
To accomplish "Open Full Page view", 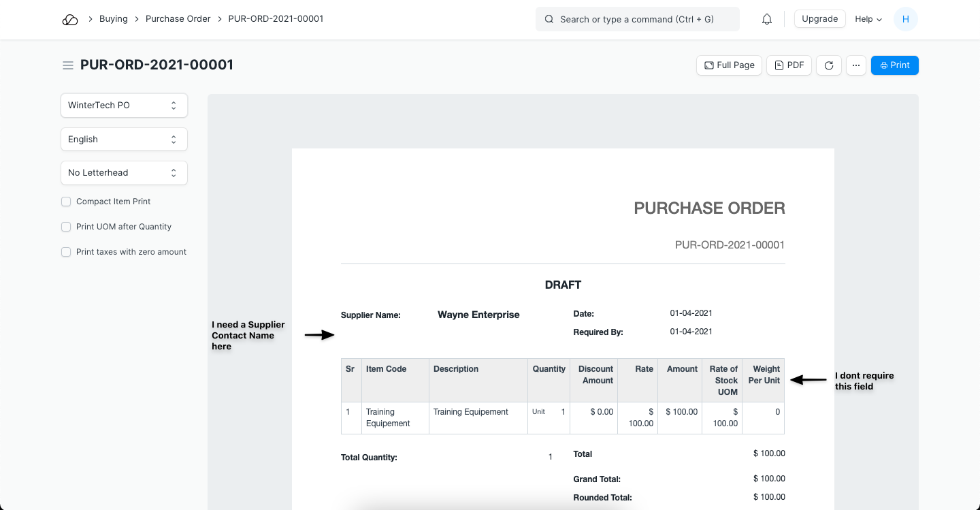I will [729, 65].
